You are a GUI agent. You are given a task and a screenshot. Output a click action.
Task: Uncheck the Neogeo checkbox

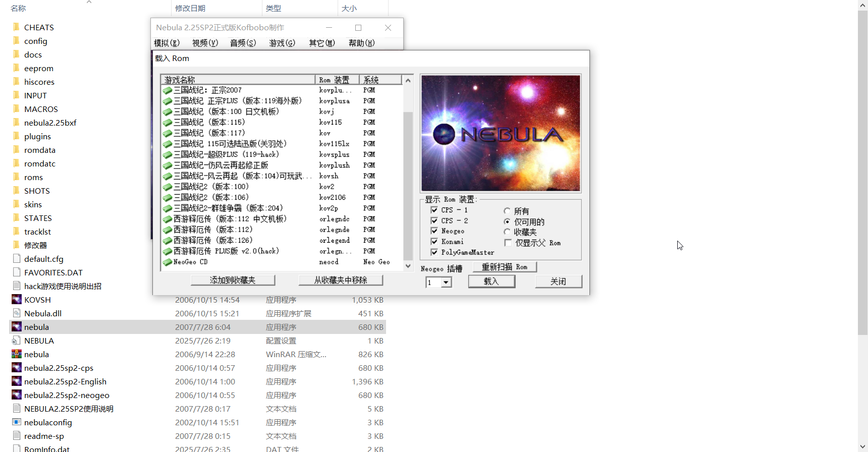(434, 231)
